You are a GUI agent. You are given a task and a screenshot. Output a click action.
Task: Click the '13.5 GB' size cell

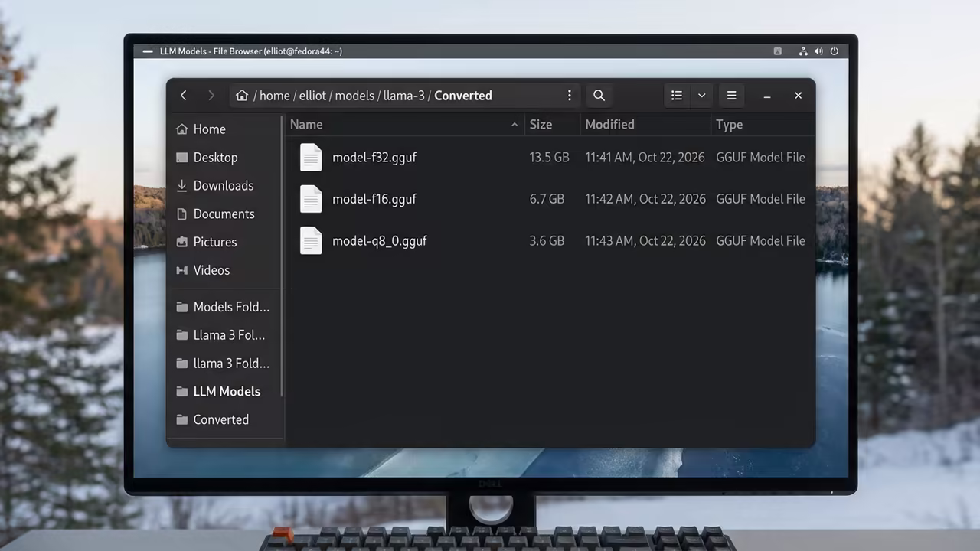(x=549, y=158)
